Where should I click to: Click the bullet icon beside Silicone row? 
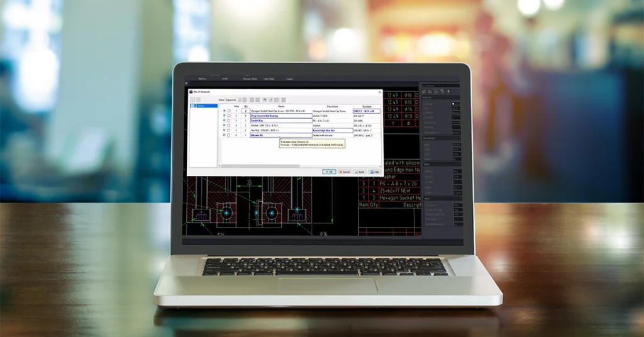click(224, 135)
